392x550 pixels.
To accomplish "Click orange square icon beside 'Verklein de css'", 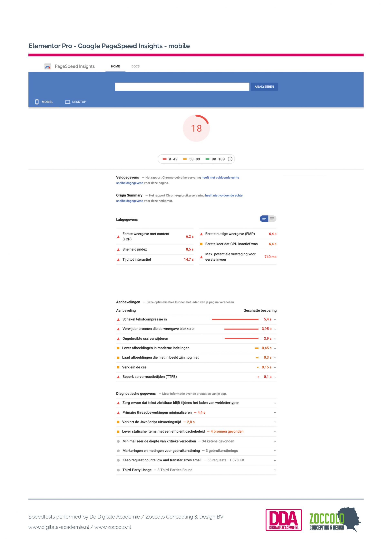I will [118, 367].
